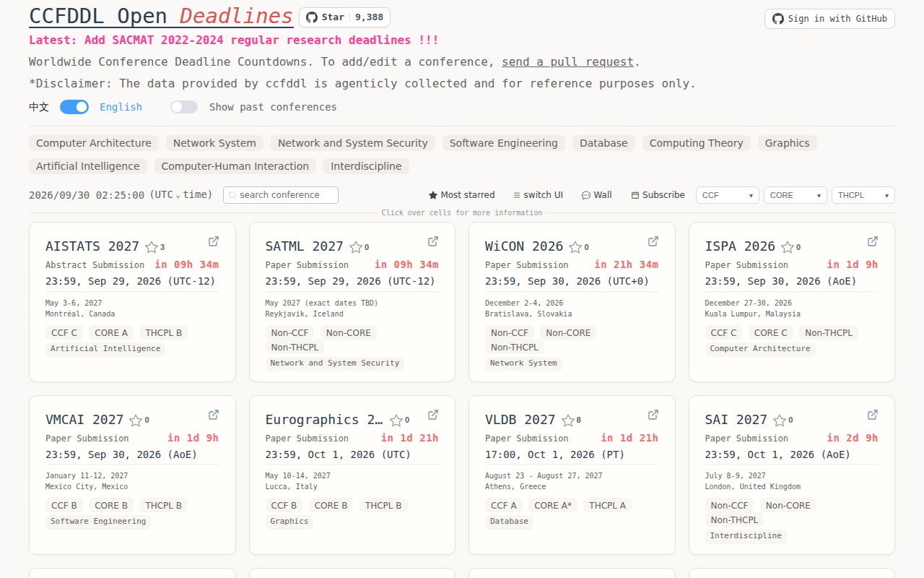Screen dimensions: 924x578
Task: Click the CCFDDL Open Deadlines title
Action: click(x=161, y=16)
